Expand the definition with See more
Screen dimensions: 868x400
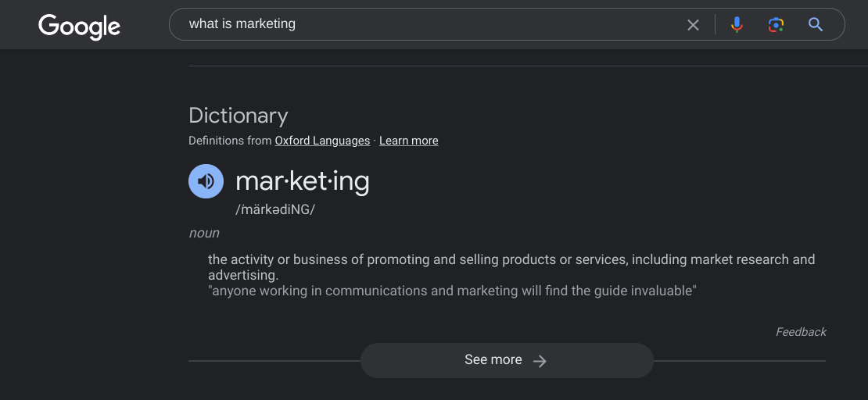[x=493, y=360]
